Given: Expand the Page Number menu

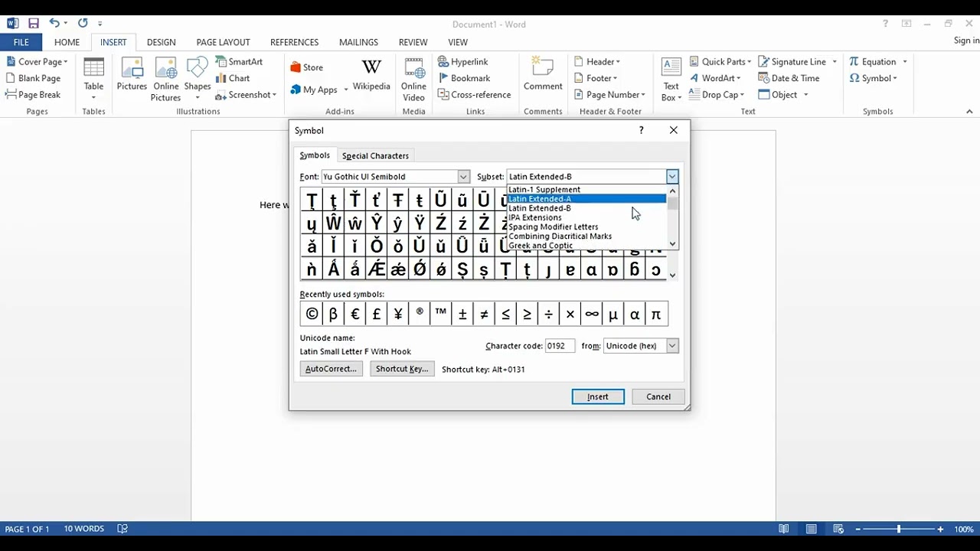Looking at the screenshot, I should coord(609,95).
